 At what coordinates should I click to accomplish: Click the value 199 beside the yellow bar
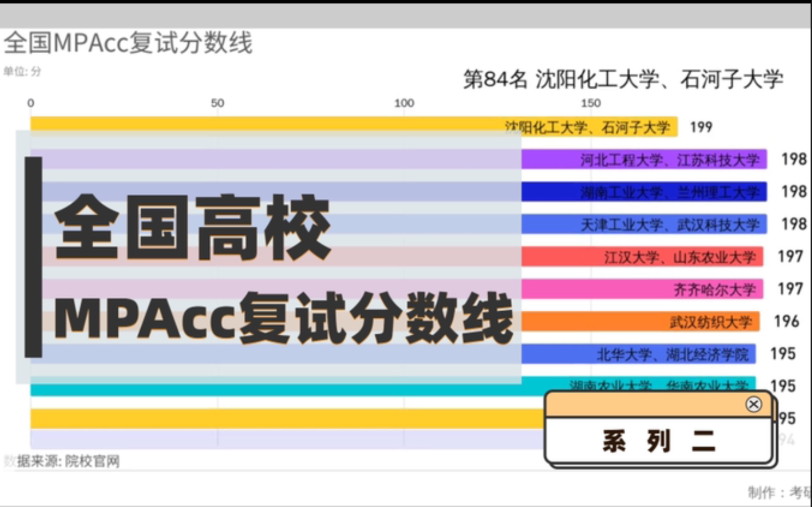click(x=701, y=127)
